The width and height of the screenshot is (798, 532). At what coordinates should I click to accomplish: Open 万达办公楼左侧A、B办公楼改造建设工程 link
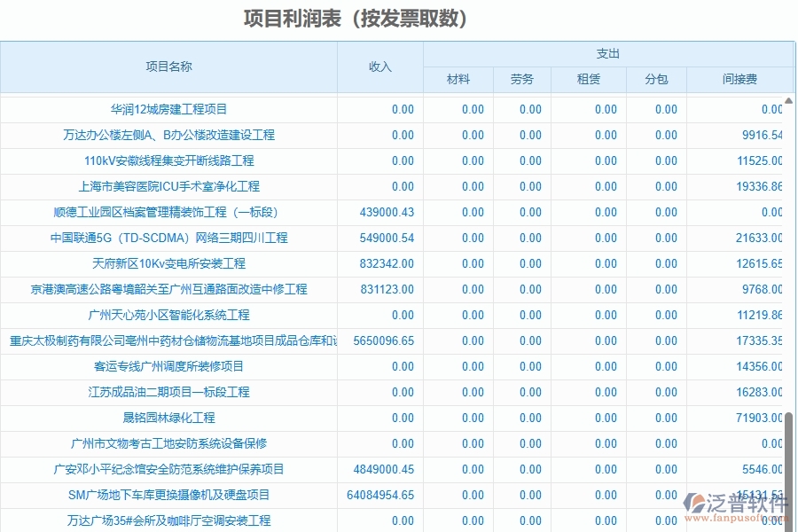168,135
